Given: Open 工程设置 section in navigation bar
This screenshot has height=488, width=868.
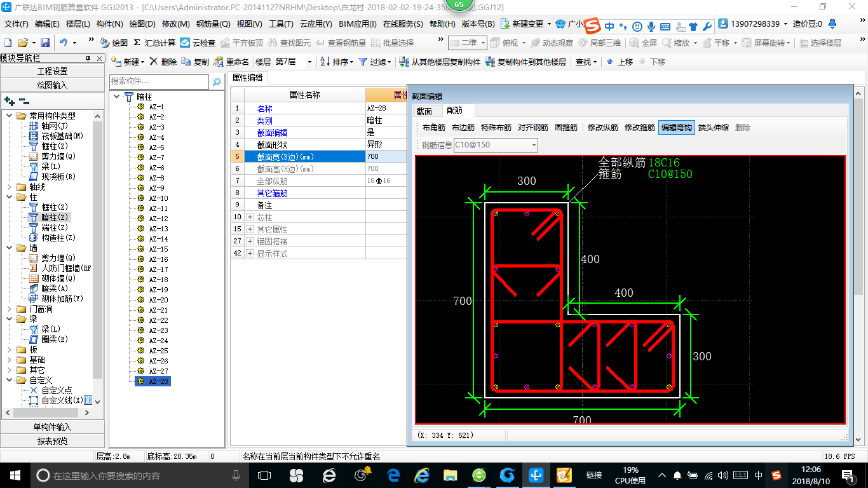Looking at the screenshot, I should tap(52, 71).
